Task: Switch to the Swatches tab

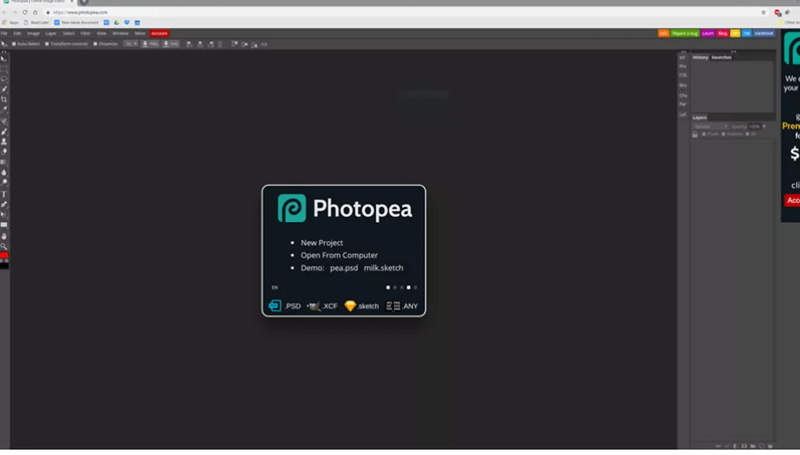Action: tap(721, 58)
